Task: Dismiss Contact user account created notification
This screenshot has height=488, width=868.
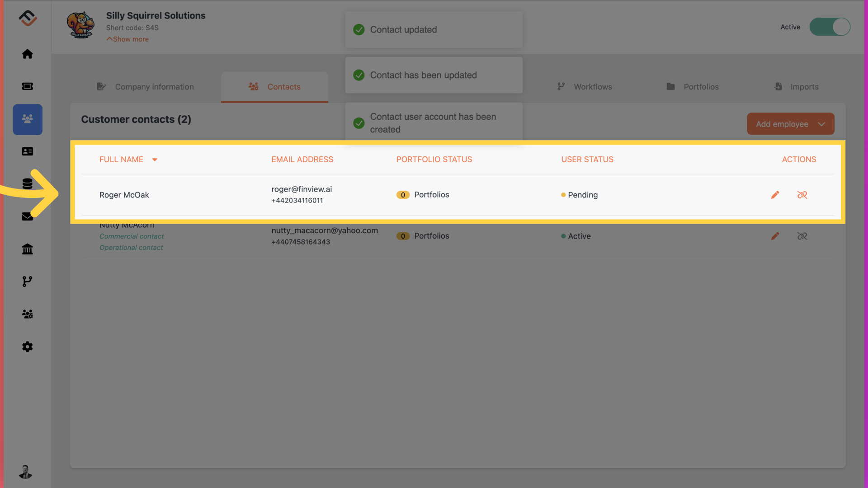Action: (434, 123)
